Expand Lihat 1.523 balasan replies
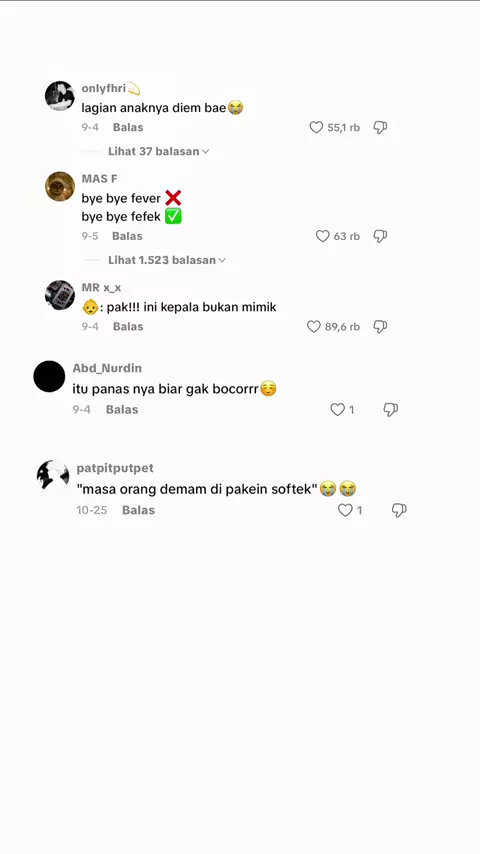The image size is (480, 854). click(x=167, y=260)
